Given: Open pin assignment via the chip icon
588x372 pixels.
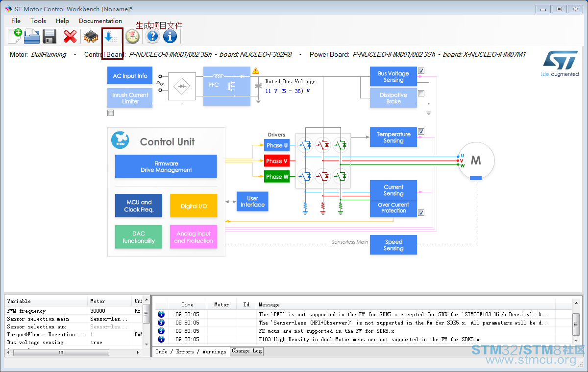Looking at the screenshot, I should point(91,37).
